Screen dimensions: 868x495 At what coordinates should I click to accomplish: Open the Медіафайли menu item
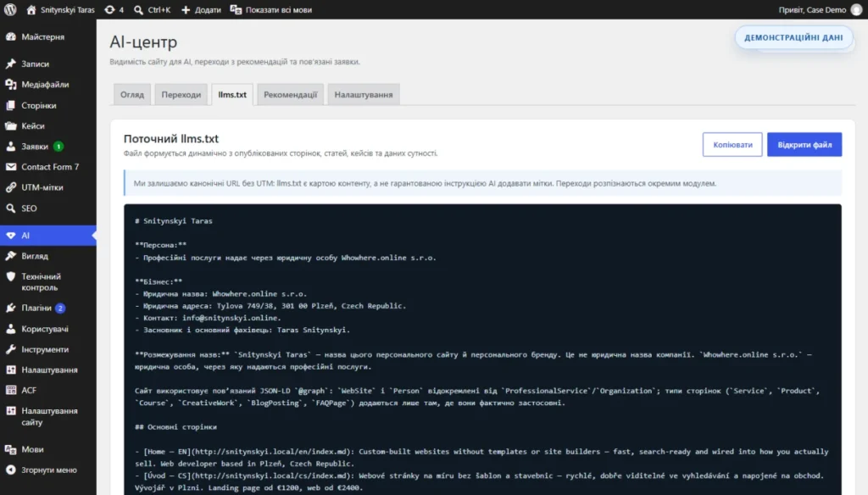[48, 84]
